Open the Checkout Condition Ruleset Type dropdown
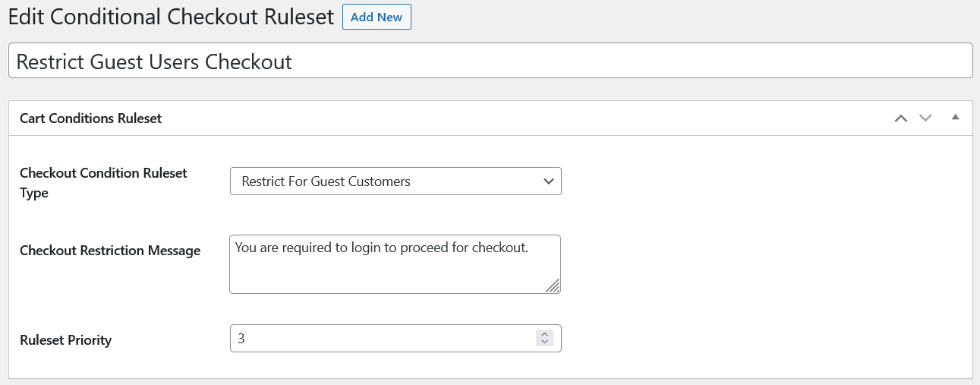 (x=395, y=181)
